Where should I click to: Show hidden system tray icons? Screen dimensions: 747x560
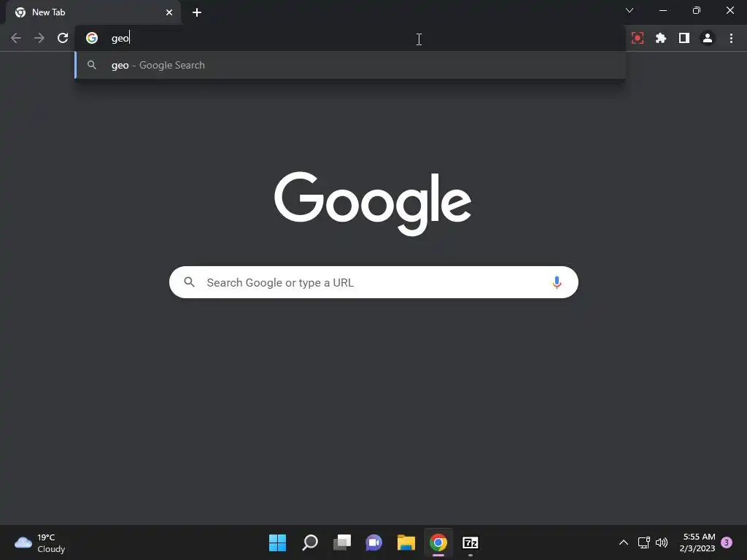coord(623,542)
